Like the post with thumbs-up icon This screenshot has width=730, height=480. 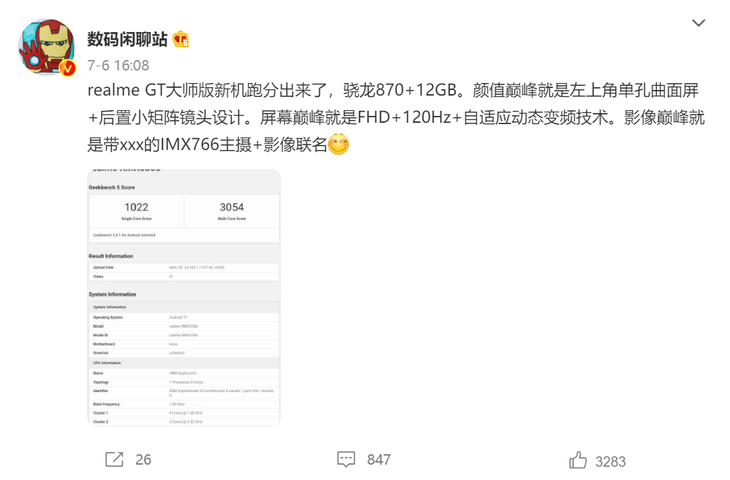point(578,460)
